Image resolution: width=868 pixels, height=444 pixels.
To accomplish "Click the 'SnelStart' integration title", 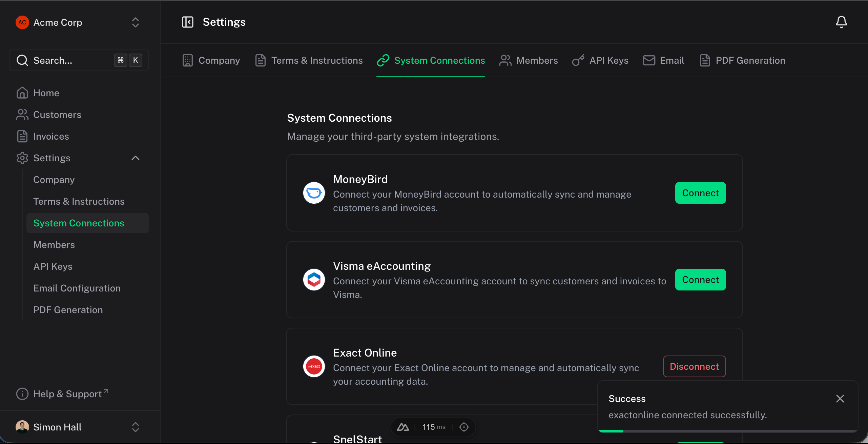I will (357, 439).
